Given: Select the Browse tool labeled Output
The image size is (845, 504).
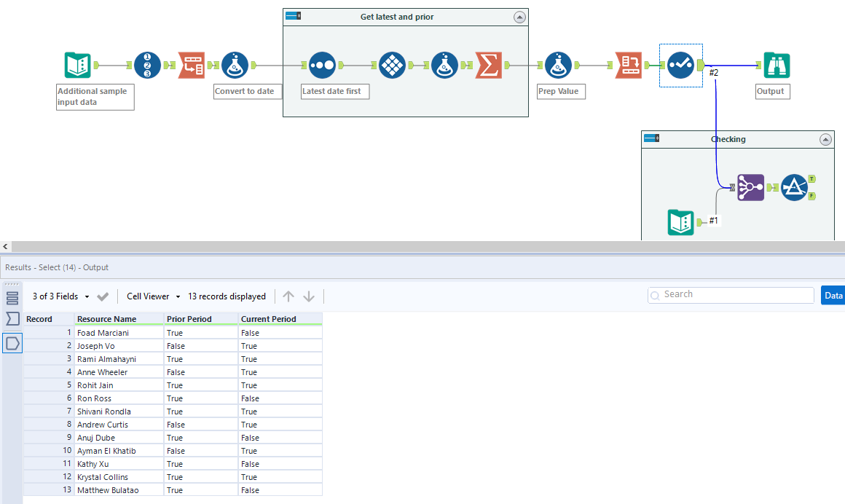Looking at the screenshot, I should coord(776,66).
